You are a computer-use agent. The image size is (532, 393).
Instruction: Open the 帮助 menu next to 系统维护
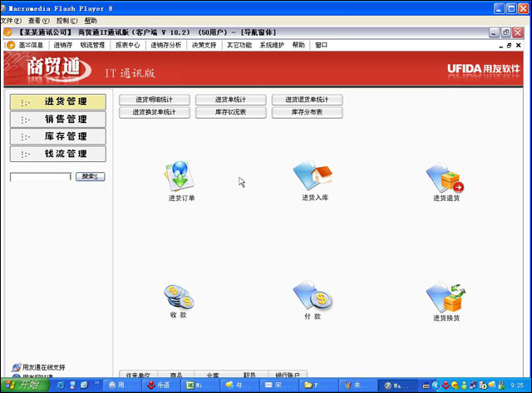click(x=298, y=45)
